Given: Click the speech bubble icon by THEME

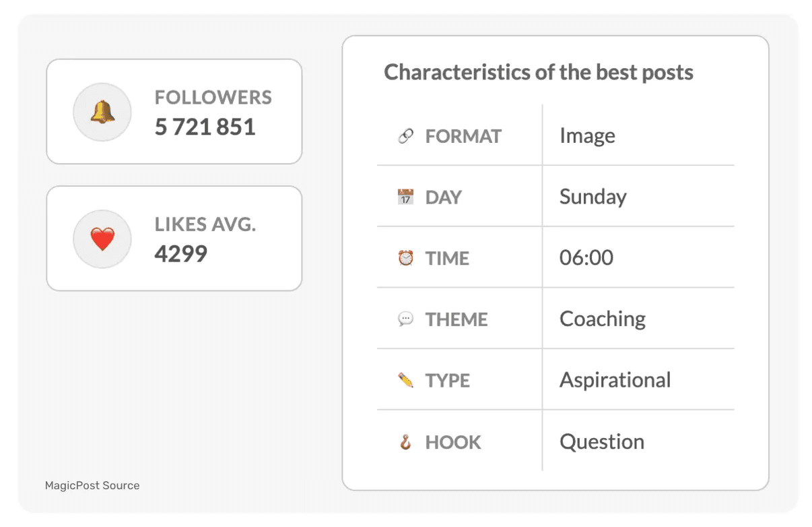Looking at the screenshot, I should [405, 319].
